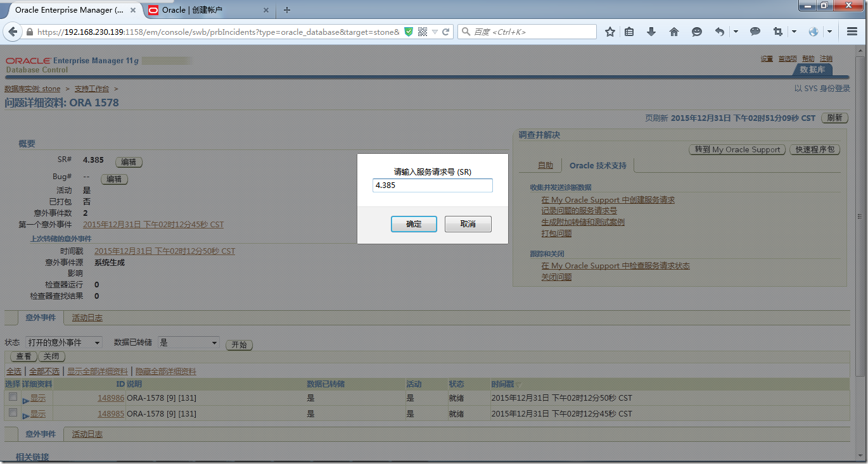
Task: Open the bookmarks list icon
Action: pyautogui.click(x=629, y=32)
